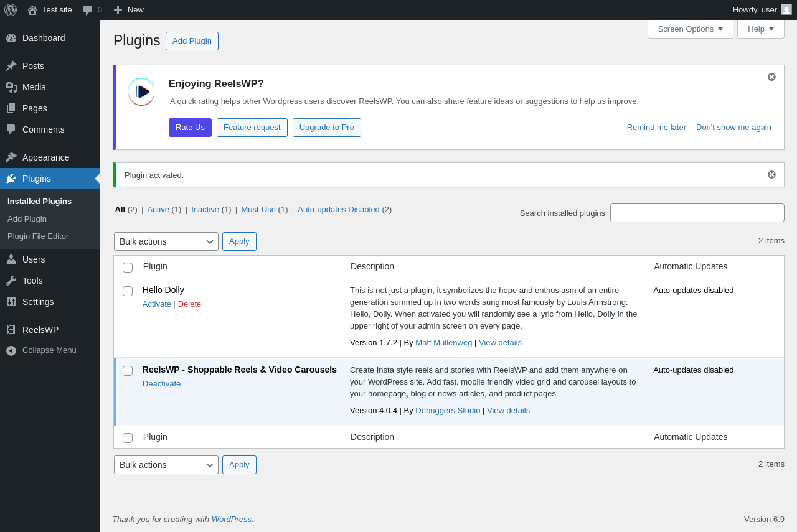Check the Hello Dolly plugin checkbox

pos(128,291)
